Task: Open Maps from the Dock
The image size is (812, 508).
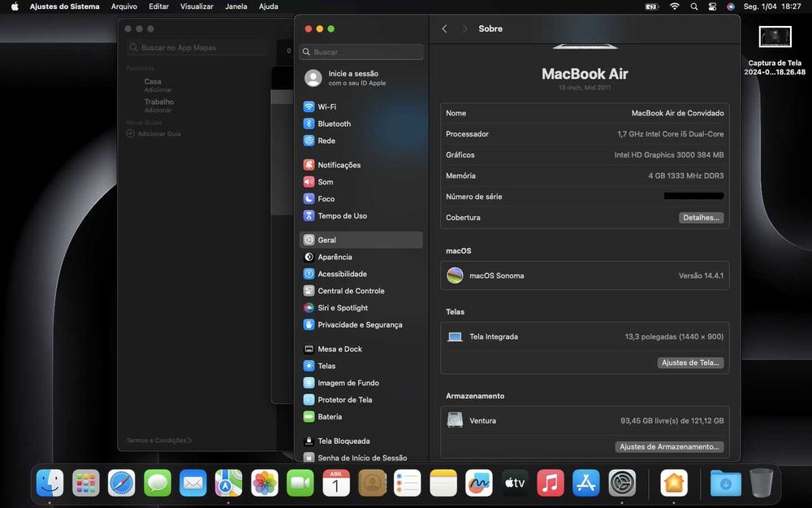Action: click(228, 483)
